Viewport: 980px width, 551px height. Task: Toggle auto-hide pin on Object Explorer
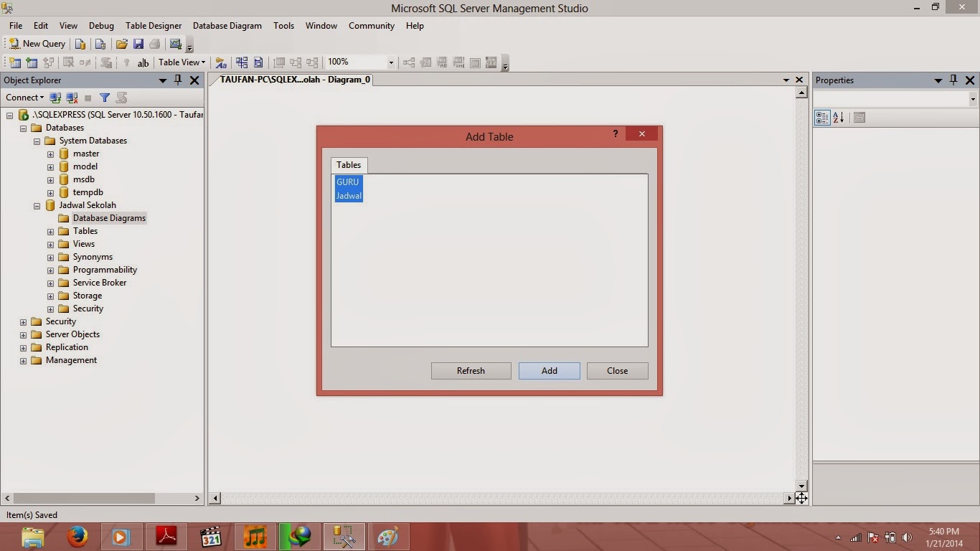[x=178, y=80]
